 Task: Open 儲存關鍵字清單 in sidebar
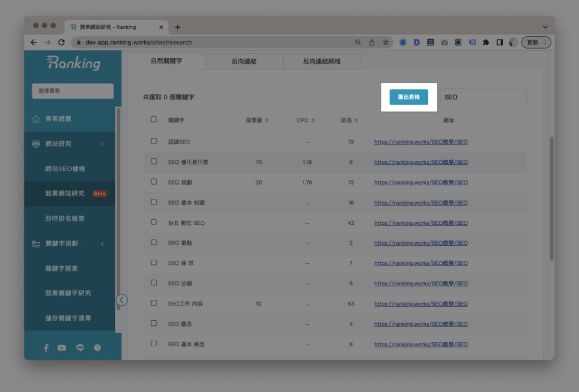(x=68, y=318)
